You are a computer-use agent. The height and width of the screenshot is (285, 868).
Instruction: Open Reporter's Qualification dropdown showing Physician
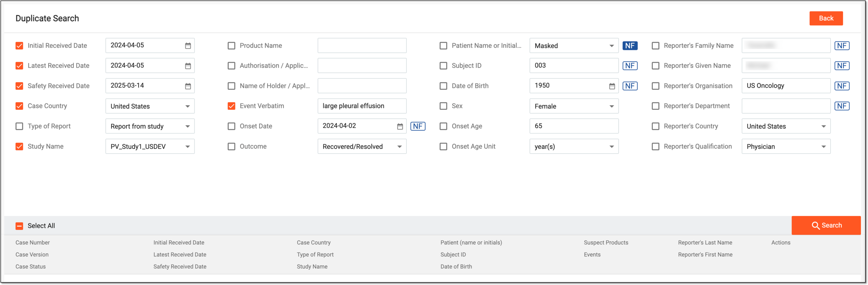[x=786, y=146]
